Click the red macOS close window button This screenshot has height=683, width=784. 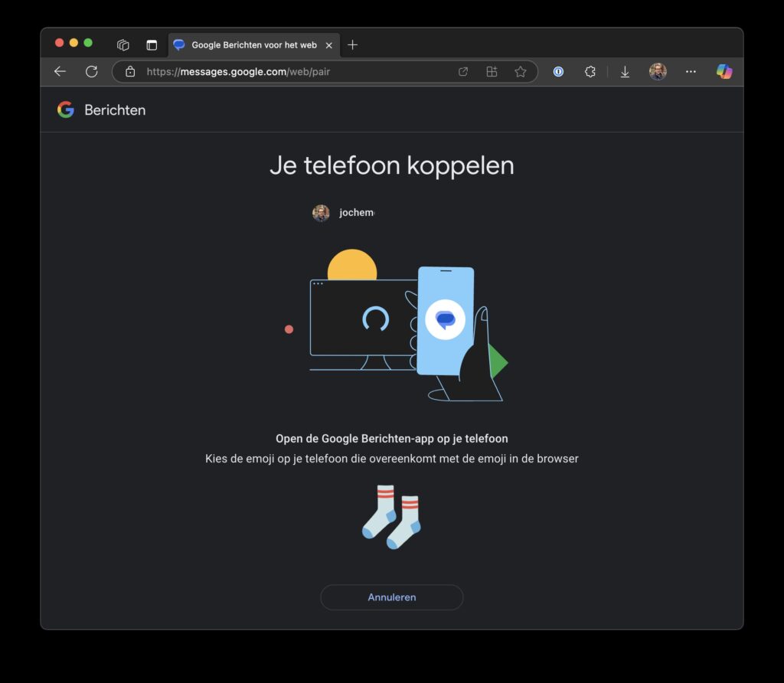tap(59, 43)
